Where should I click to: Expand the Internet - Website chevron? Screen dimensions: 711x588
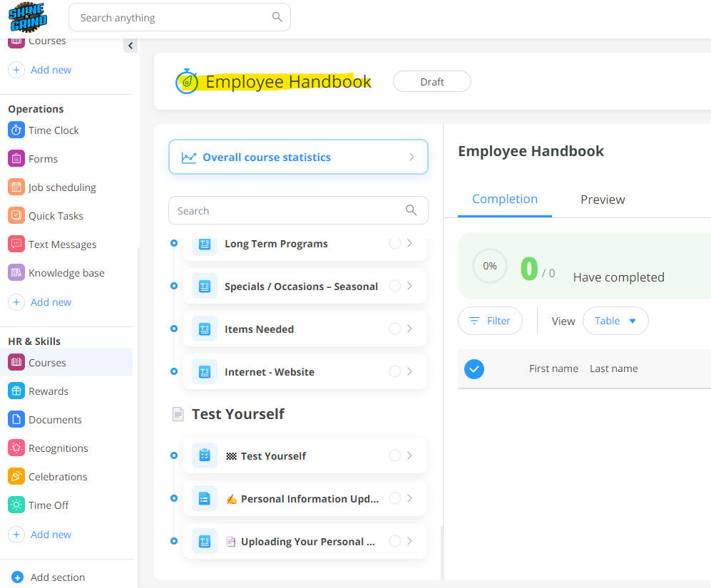pos(410,371)
